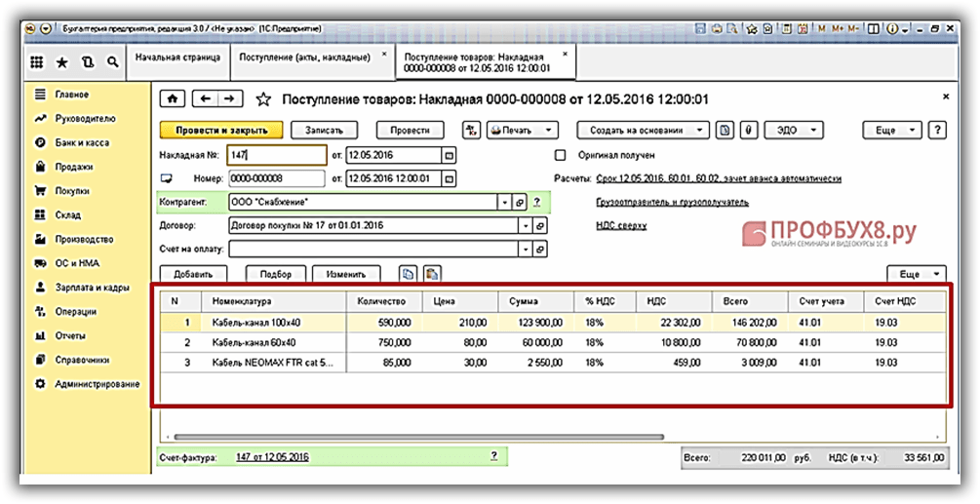The width and height of the screenshot is (980, 504).
Task: Open calendar for Накладная date 12.05.2016
Action: pyautogui.click(x=449, y=155)
